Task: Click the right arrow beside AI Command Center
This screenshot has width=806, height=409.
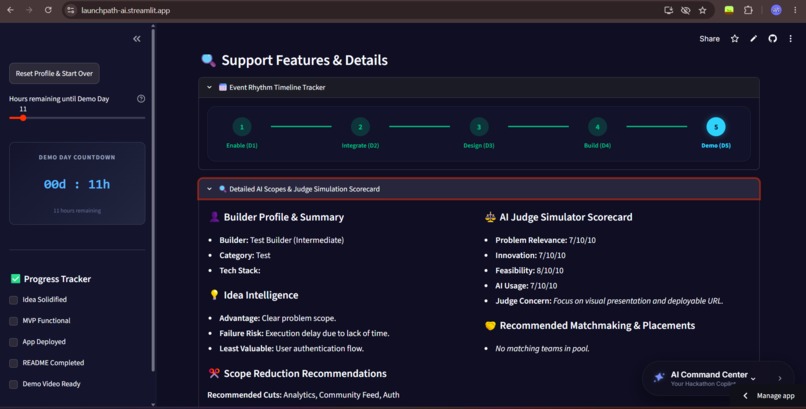Action: point(780,378)
